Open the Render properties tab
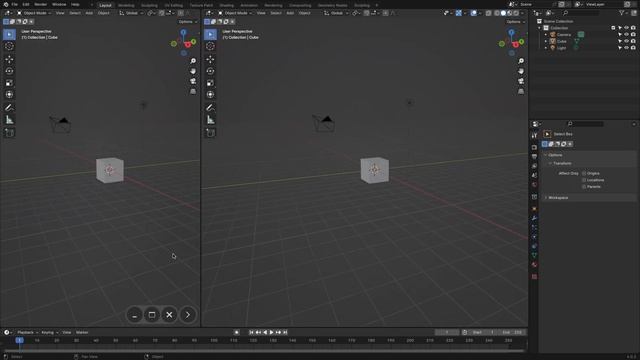640x360 pixels. (x=534, y=147)
